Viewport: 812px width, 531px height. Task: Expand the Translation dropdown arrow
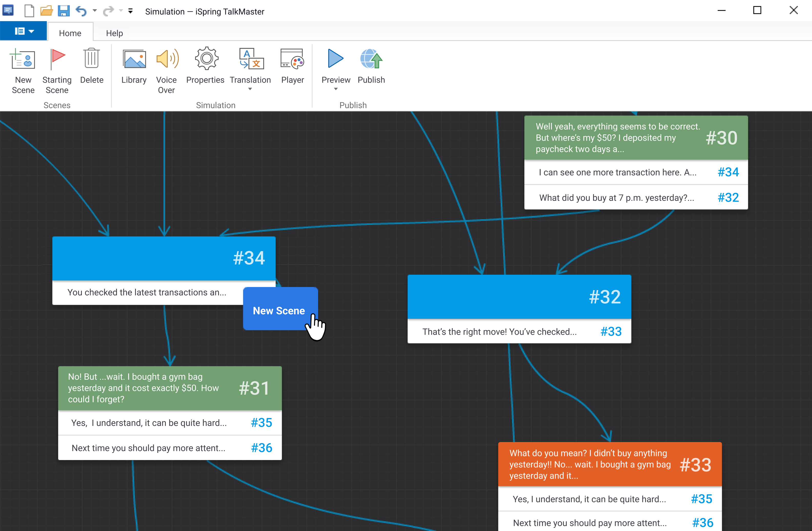pos(250,89)
